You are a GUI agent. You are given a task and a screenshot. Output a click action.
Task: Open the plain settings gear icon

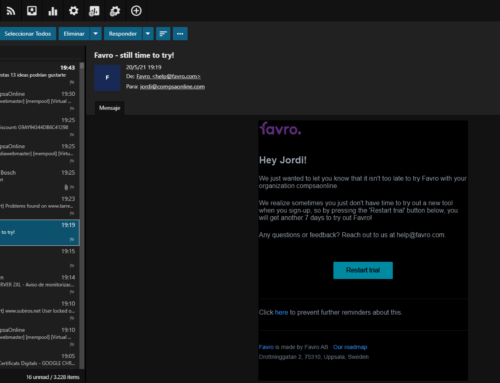73,11
